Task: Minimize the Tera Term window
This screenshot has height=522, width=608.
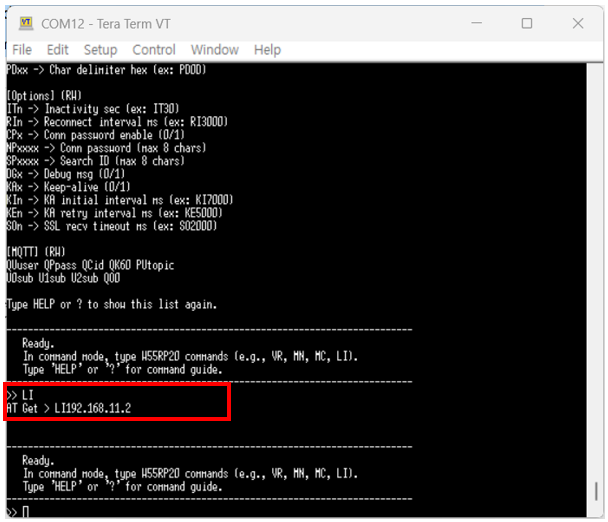Action: tap(476, 23)
